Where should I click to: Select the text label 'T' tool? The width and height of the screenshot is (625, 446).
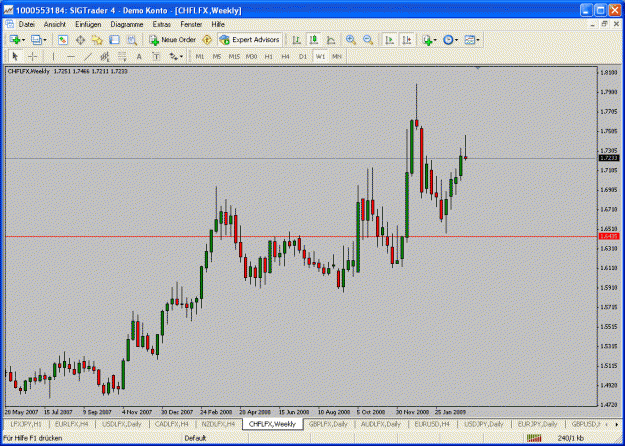156,57
